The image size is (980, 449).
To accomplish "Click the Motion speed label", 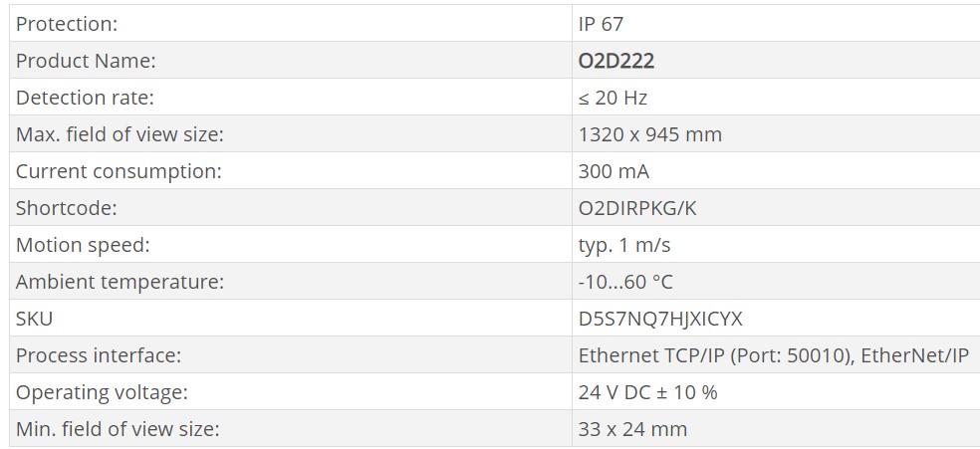I will (83, 245).
